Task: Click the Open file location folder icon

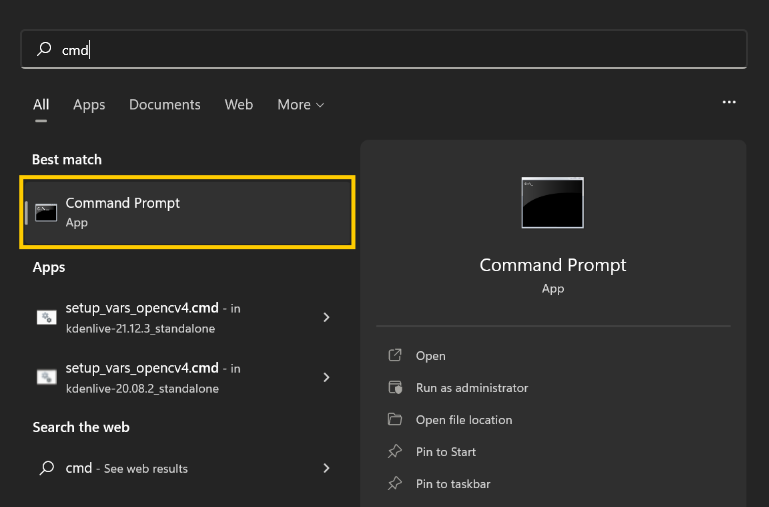Action: [395, 419]
